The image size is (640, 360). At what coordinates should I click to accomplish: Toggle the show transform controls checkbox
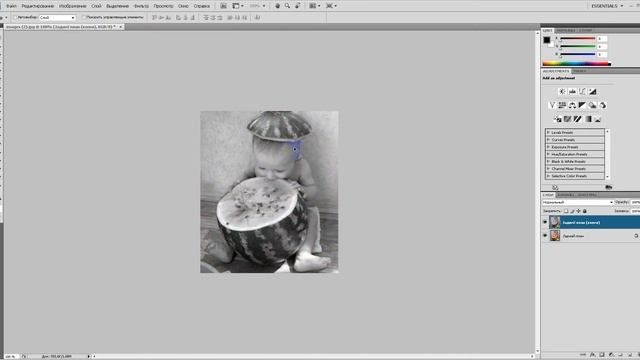click(84, 18)
